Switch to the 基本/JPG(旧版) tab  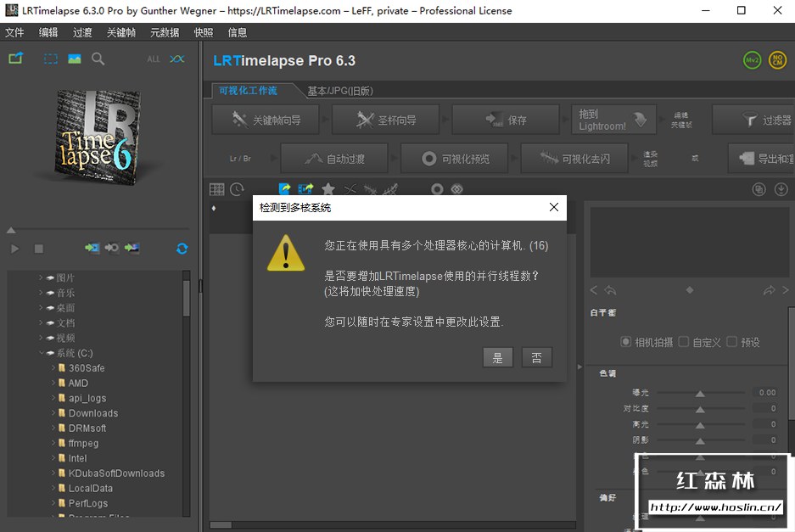tap(339, 91)
